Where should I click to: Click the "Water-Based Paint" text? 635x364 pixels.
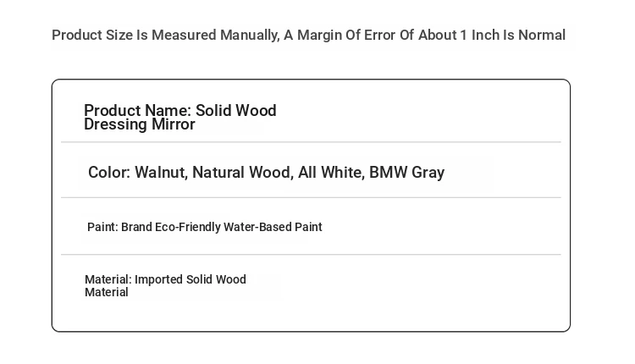point(273,227)
